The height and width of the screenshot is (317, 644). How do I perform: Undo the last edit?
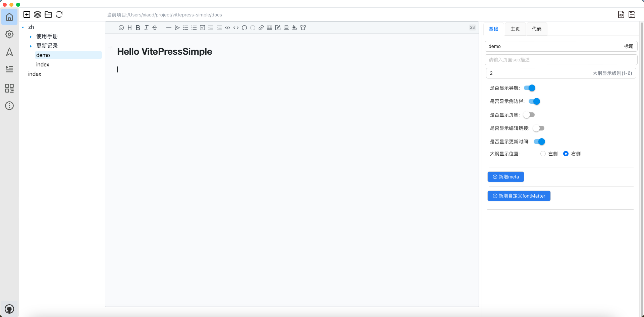coord(244,28)
